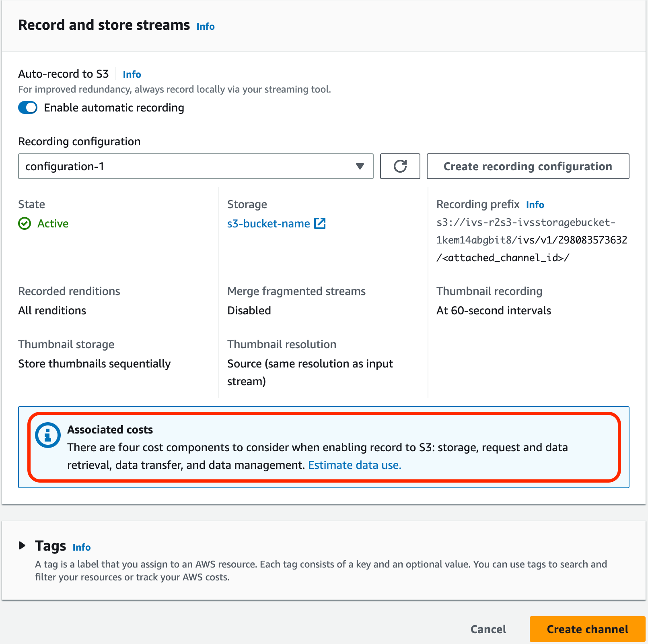
Task: Click Info beside Record and store streams title
Action: tap(205, 27)
